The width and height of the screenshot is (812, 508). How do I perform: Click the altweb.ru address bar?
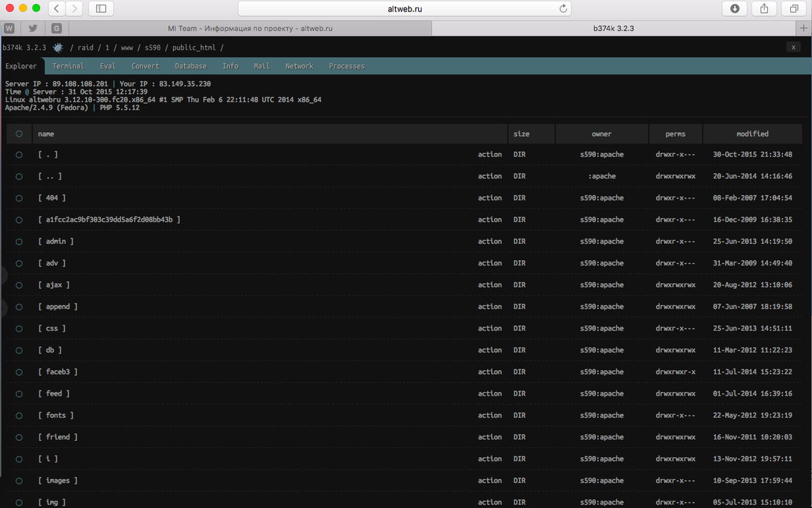405,9
